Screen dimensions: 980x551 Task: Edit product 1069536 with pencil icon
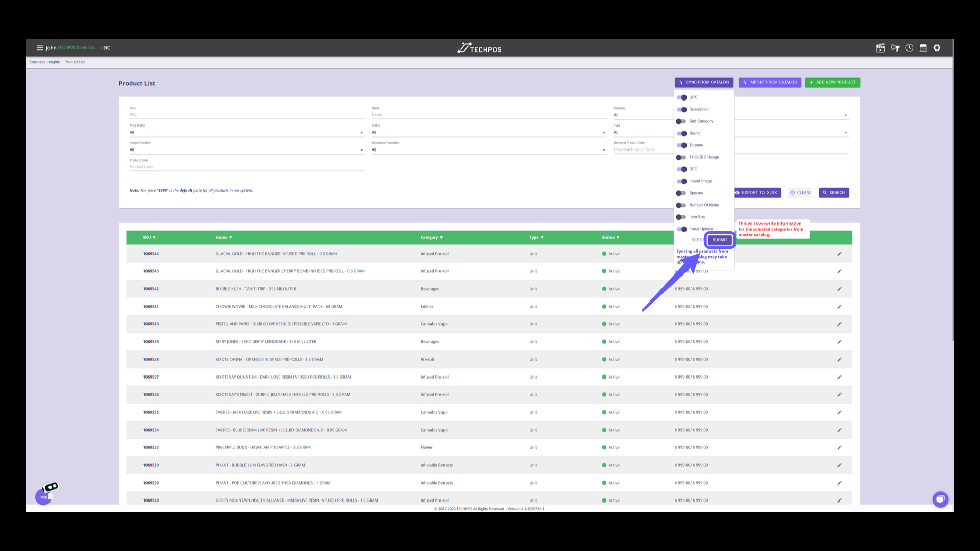click(839, 395)
